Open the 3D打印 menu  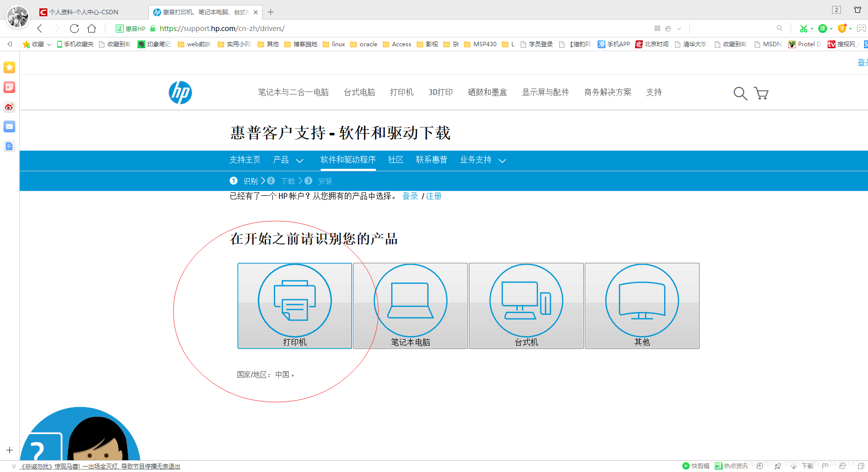(x=440, y=93)
